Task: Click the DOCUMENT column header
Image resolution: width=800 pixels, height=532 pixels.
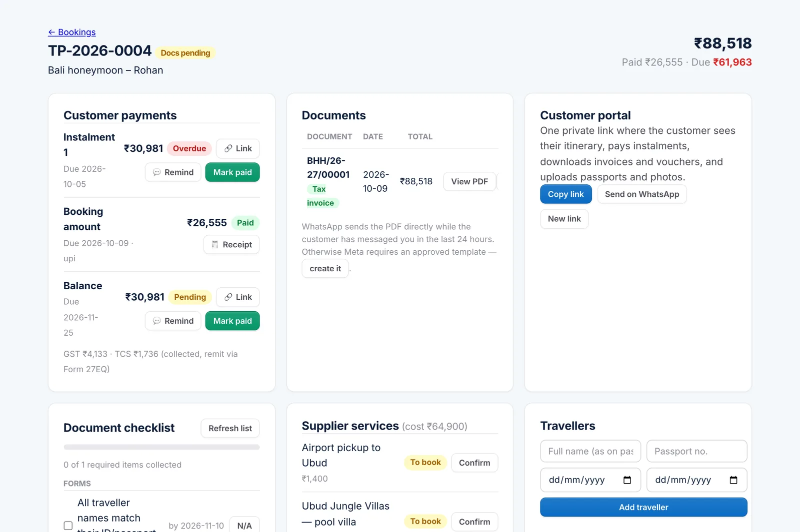Action: pyautogui.click(x=329, y=137)
